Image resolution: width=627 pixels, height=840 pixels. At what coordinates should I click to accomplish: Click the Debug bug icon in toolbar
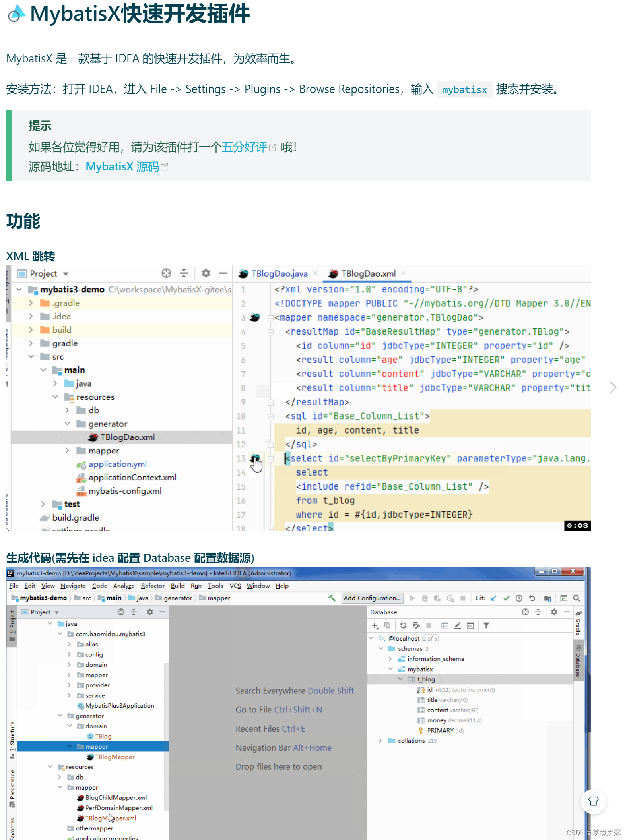coord(425,598)
